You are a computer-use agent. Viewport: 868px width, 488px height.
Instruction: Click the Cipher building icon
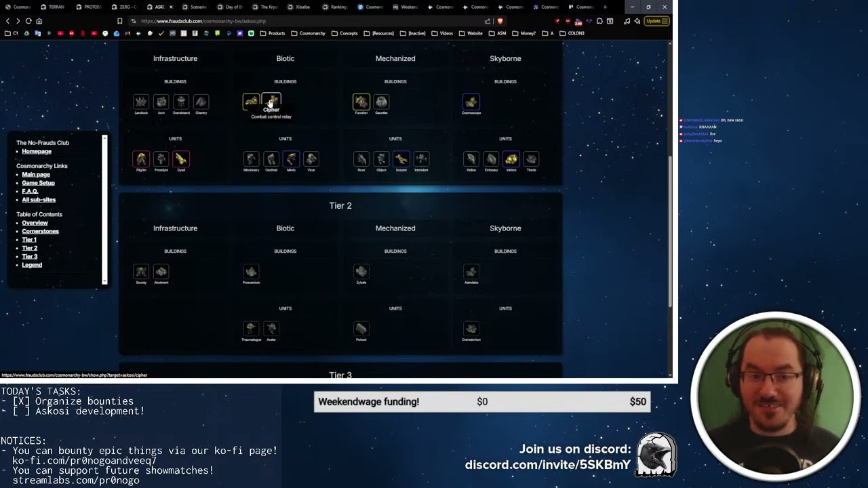point(271,102)
